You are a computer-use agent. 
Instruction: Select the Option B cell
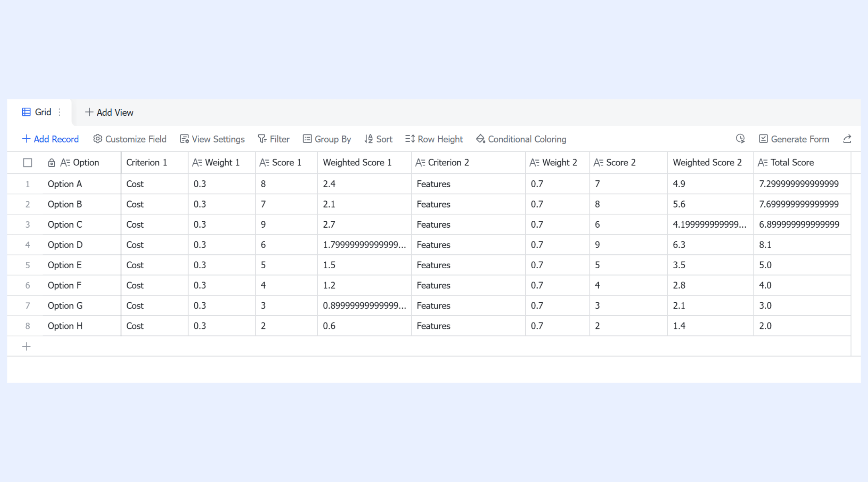pyautogui.click(x=82, y=204)
